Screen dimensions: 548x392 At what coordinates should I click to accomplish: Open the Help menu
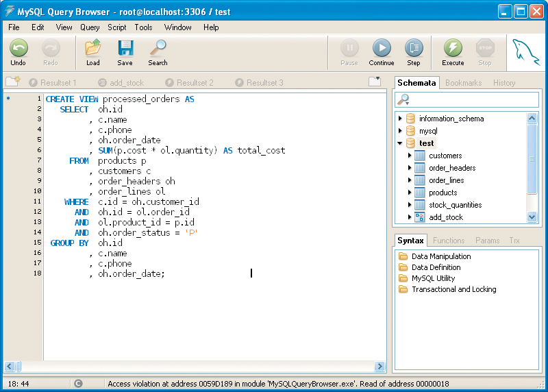[211, 27]
